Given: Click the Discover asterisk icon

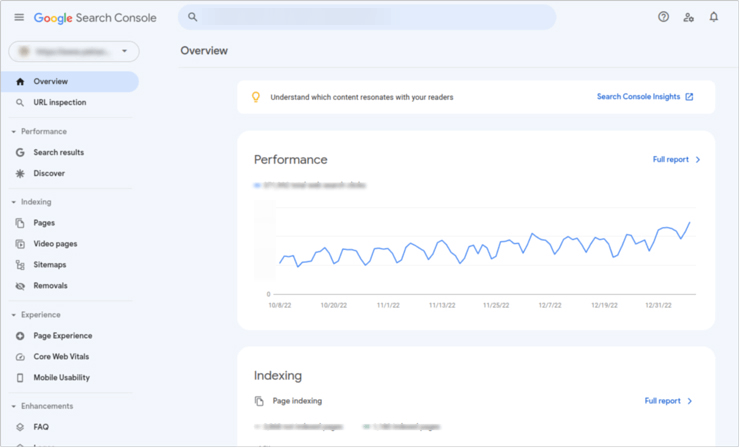Looking at the screenshot, I should coord(20,173).
